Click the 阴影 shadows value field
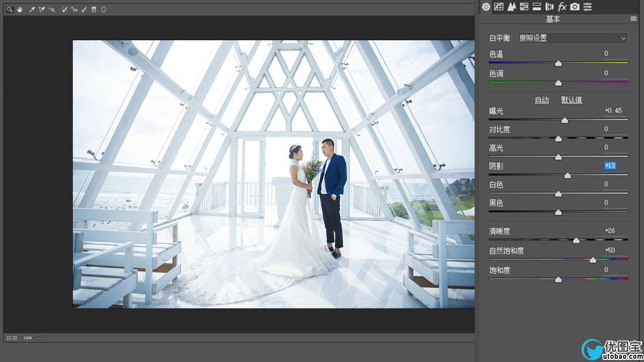644x362 pixels. pyautogui.click(x=610, y=166)
